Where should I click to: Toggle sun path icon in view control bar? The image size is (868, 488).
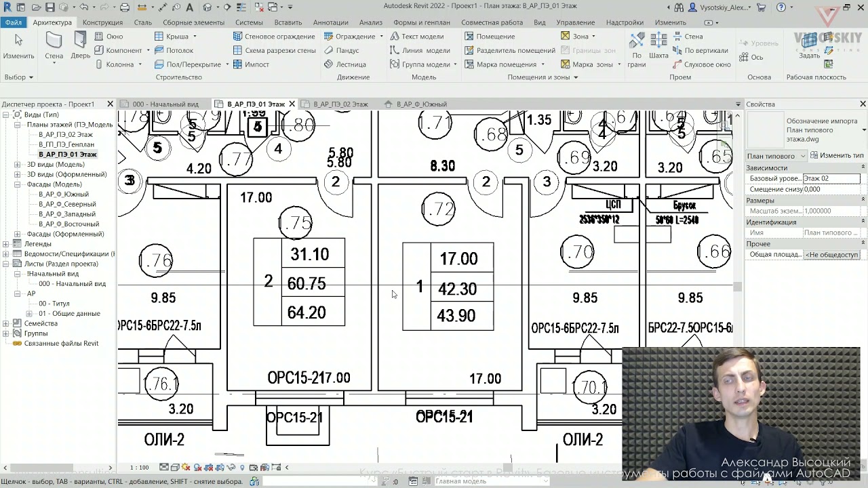coord(186,467)
